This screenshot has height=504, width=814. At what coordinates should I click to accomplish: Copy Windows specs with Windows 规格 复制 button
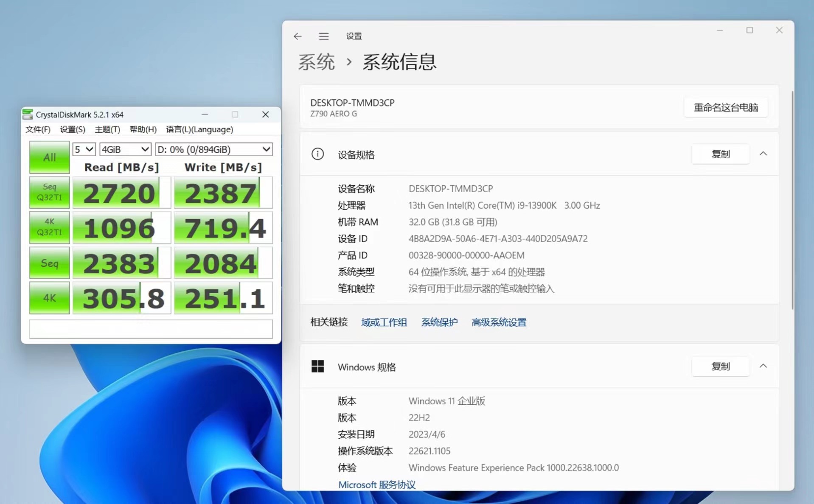720,366
